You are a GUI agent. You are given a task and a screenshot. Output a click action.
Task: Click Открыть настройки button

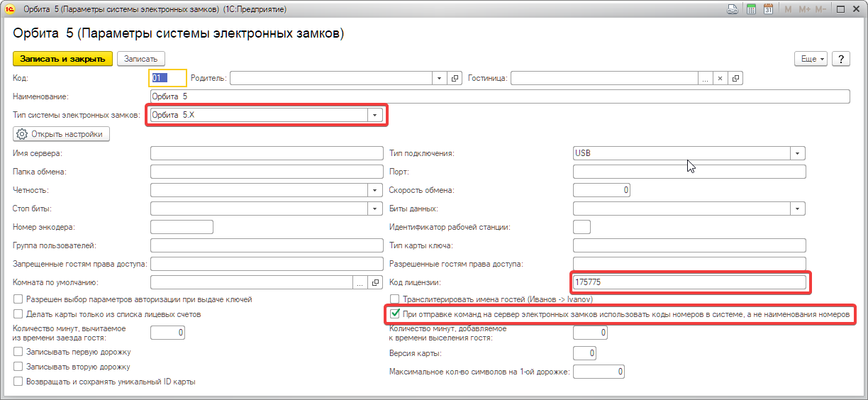(62, 134)
